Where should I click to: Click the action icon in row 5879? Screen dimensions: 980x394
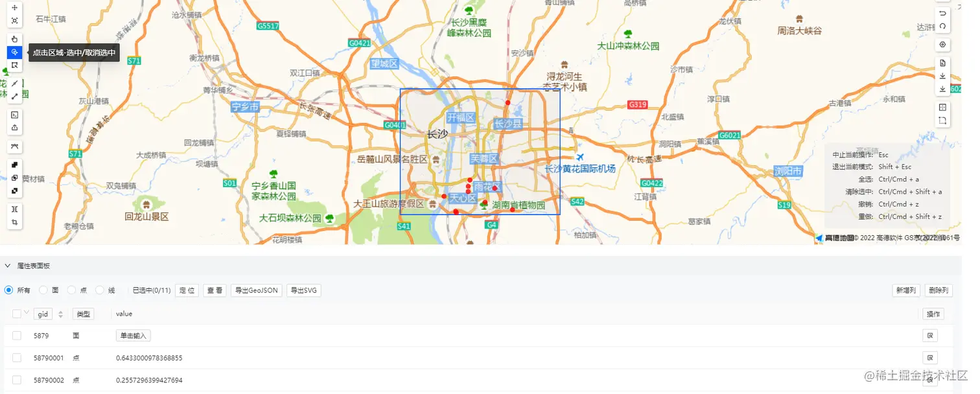(x=930, y=336)
